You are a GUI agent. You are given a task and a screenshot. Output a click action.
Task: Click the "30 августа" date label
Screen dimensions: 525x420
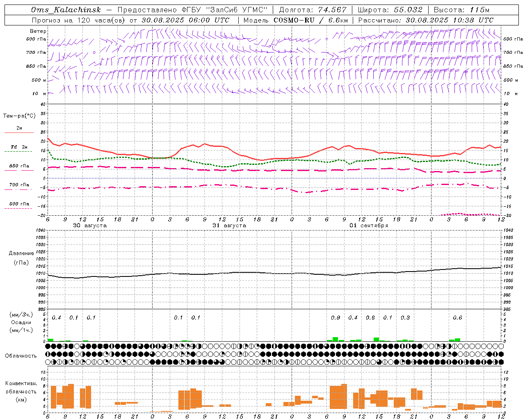[x=90, y=226]
